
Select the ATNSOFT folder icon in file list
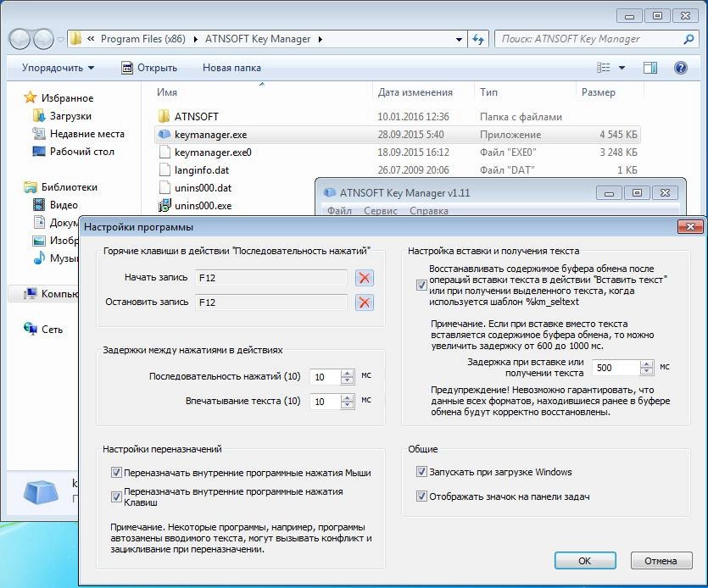tap(164, 116)
